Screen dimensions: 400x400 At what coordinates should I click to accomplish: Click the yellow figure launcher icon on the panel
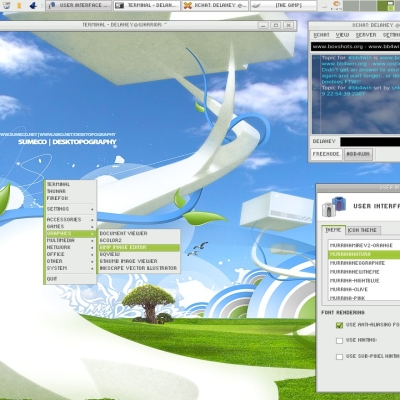pos(20,5)
